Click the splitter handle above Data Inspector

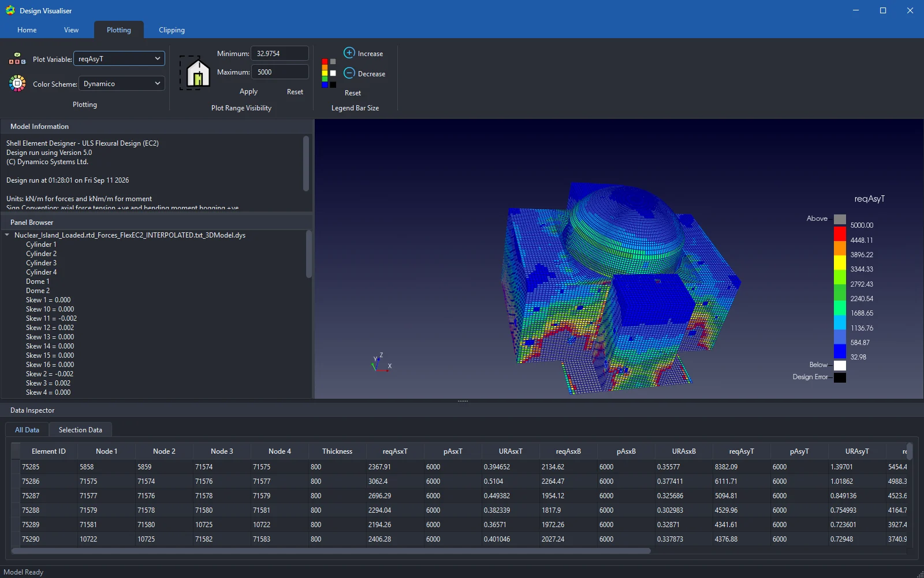pyautogui.click(x=463, y=401)
